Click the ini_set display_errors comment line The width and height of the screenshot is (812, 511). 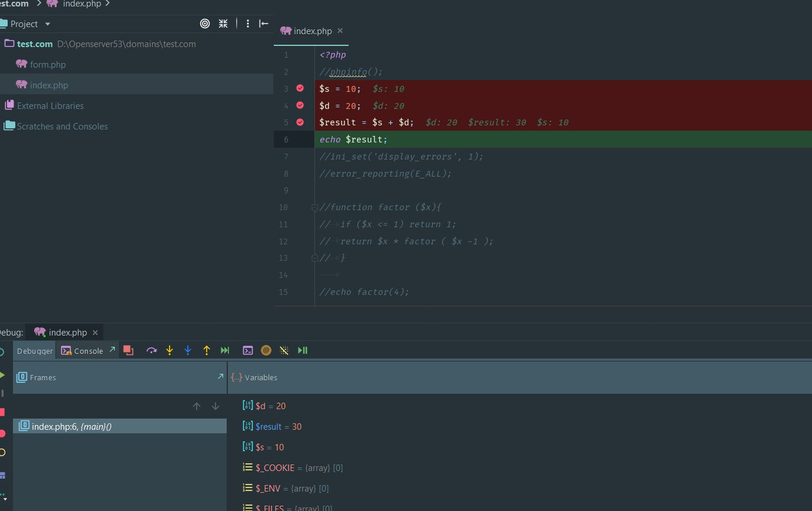coord(401,157)
